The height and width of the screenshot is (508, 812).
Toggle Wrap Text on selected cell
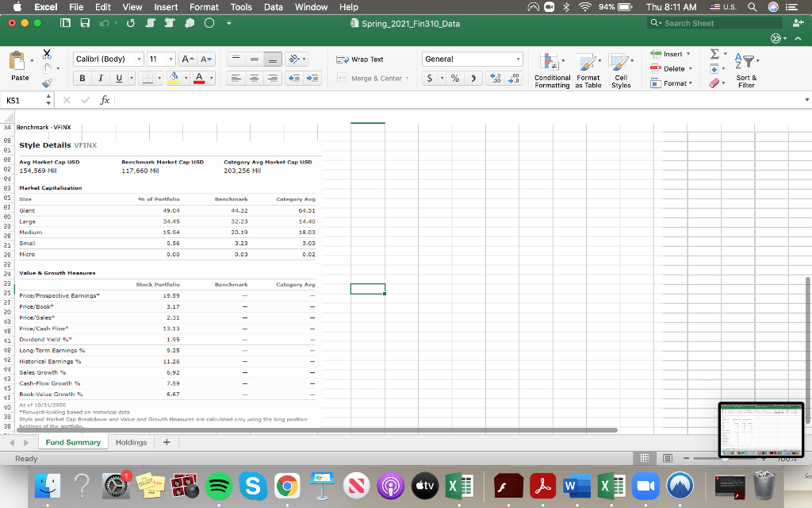click(360, 60)
